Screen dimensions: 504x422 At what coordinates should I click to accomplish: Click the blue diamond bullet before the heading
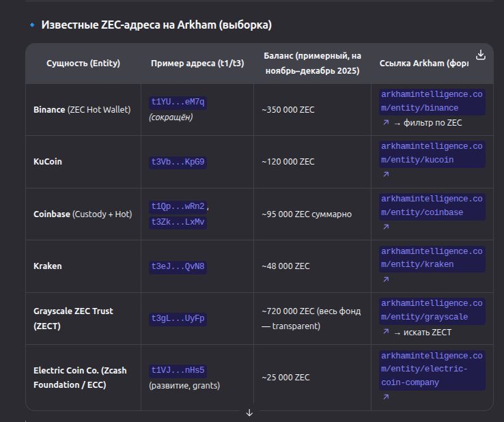(x=32, y=25)
